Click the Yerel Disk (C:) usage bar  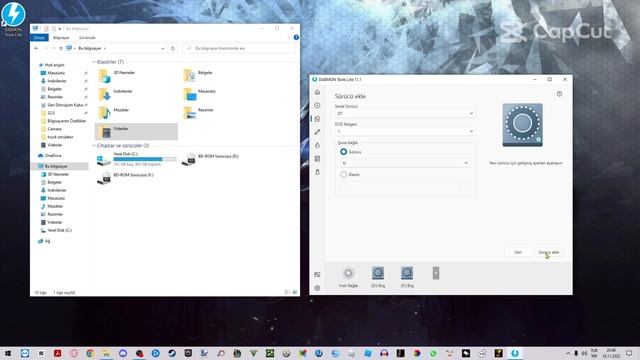click(144, 159)
